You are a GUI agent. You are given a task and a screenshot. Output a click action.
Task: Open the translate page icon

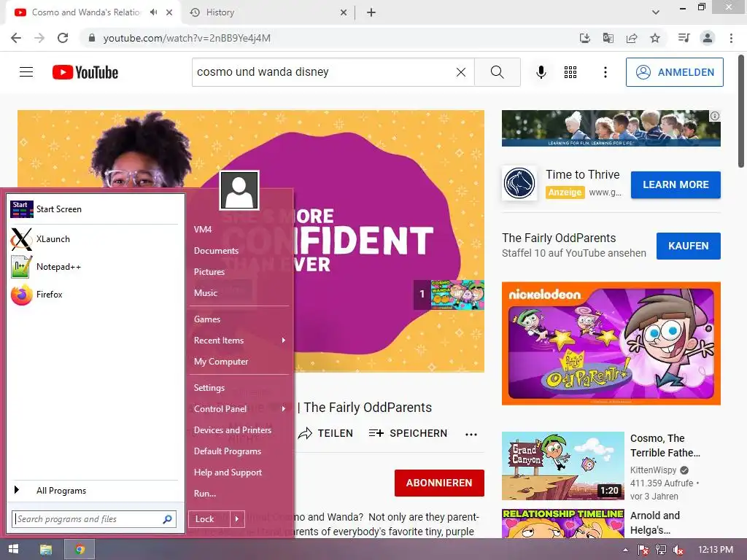tap(608, 38)
